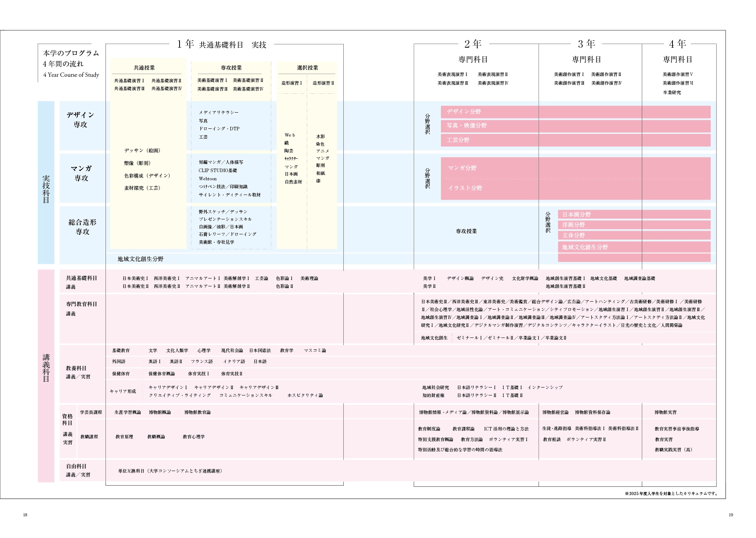756x538 pixels.
Task: Click the vertical 講義科目 side label
Action: click(x=46, y=368)
